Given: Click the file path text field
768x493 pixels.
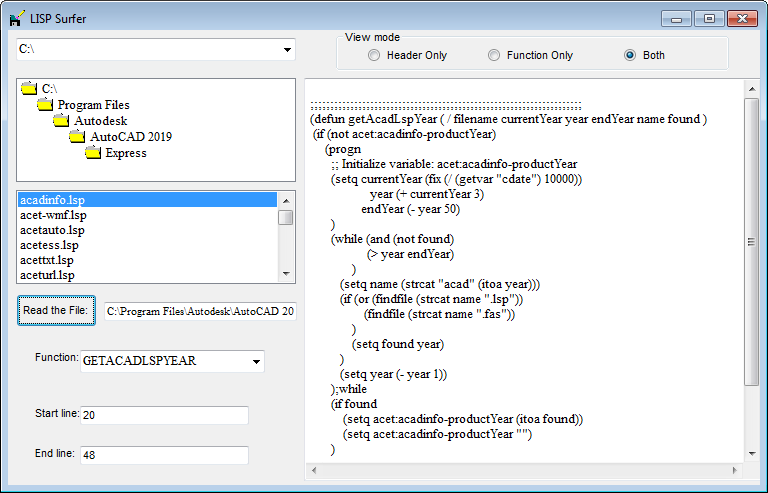Looking at the screenshot, I should (200, 311).
